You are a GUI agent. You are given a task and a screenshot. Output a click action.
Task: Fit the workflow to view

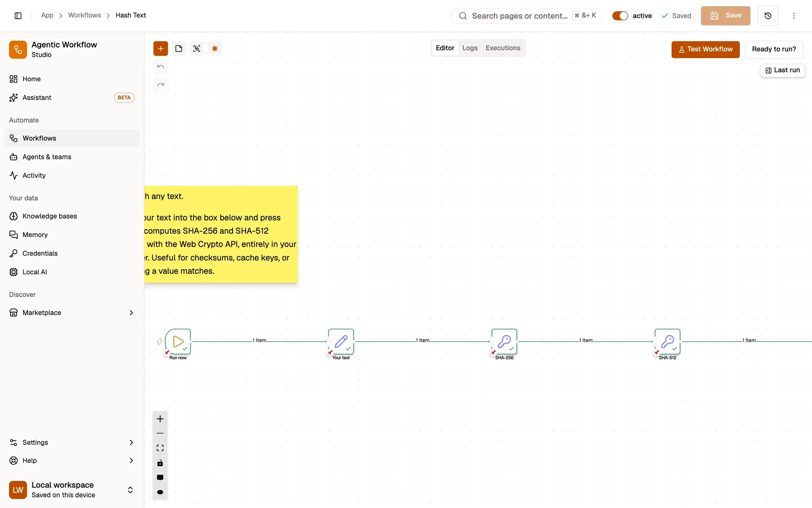click(x=160, y=448)
